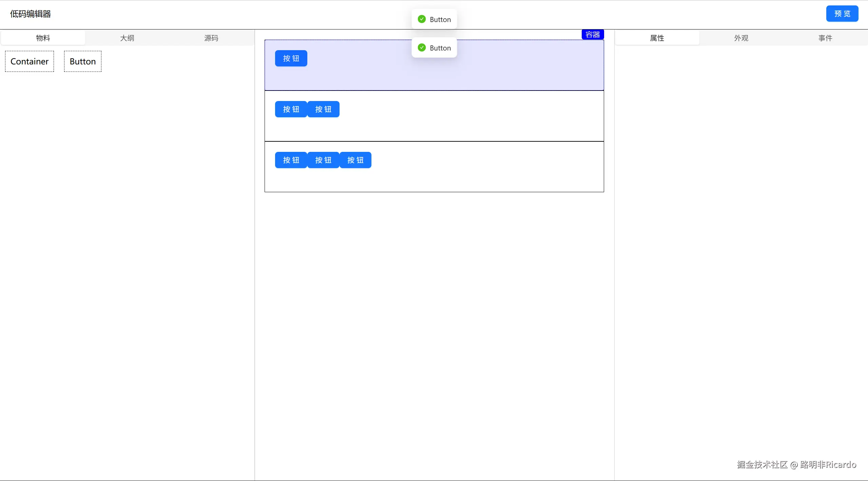Click green check icon in lower Button toast
This screenshot has width=868, height=481.
pyautogui.click(x=422, y=48)
